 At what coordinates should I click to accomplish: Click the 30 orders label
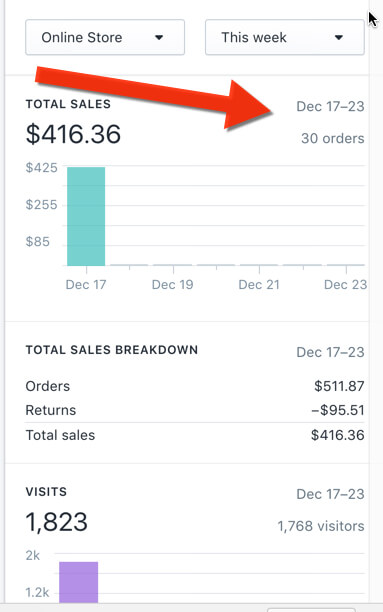pos(332,138)
